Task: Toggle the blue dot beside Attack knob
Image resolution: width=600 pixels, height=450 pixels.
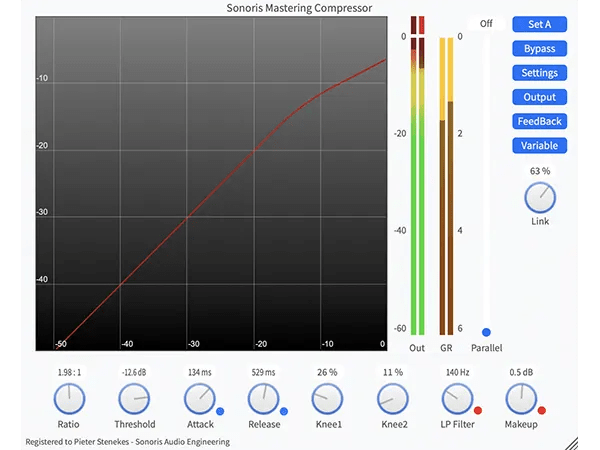Action: pos(220,411)
